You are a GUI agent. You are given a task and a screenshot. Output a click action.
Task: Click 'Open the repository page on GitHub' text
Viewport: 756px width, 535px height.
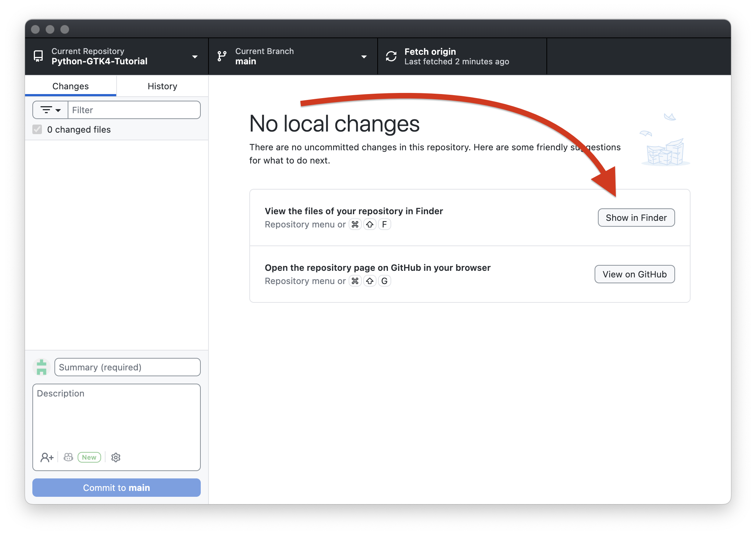[x=378, y=268]
